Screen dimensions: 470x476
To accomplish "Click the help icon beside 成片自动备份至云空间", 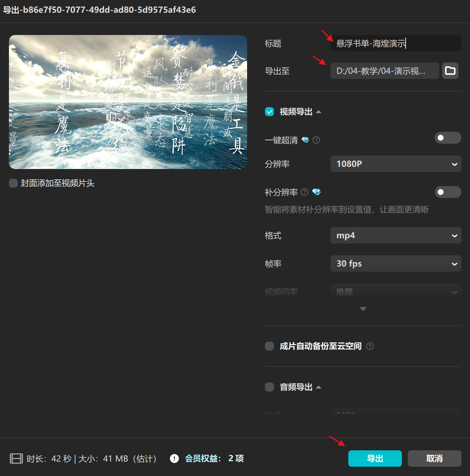I will pyautogui.click(x=370, y=346).
